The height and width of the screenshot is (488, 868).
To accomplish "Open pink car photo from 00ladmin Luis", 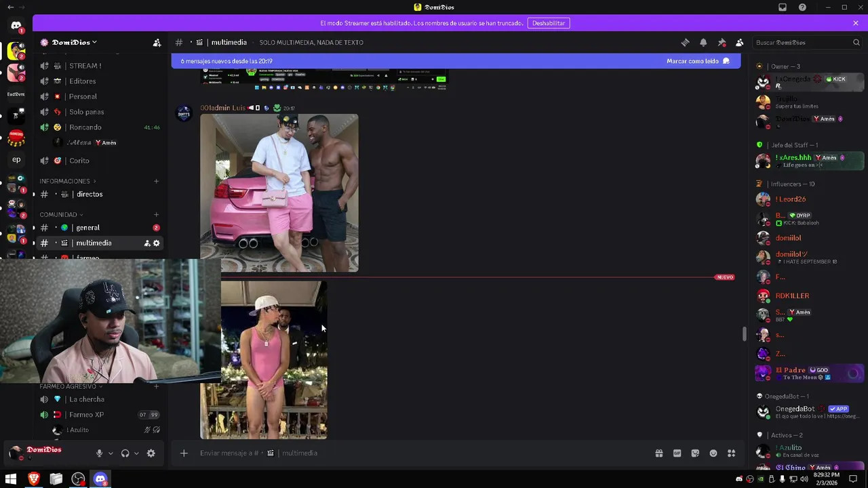I will (x=279, y=193).
